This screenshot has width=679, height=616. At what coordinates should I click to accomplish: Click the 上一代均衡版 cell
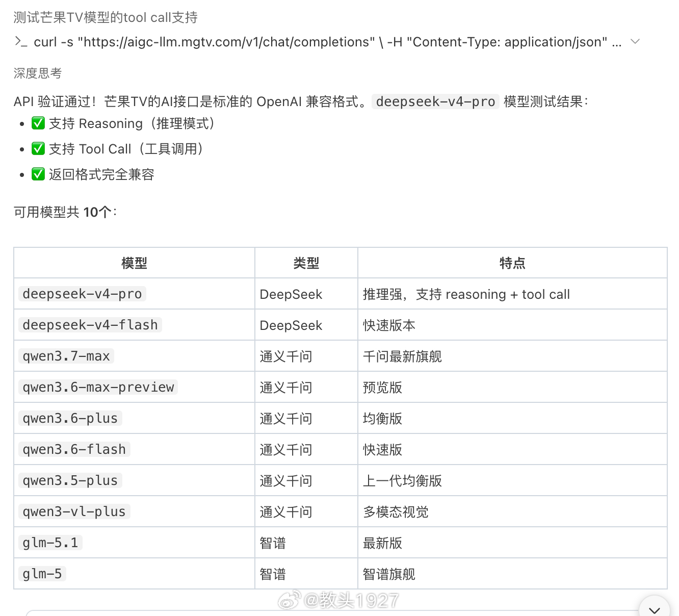coord(512,480)
